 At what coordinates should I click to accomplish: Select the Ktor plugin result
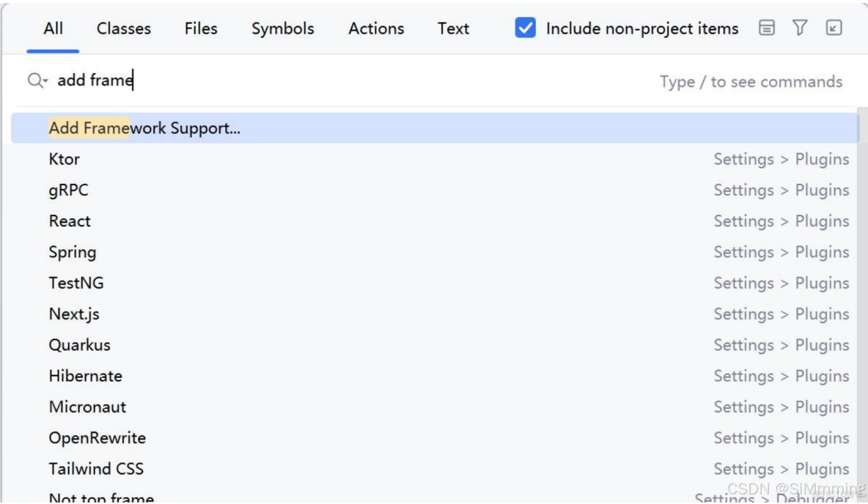pos(65,159)
